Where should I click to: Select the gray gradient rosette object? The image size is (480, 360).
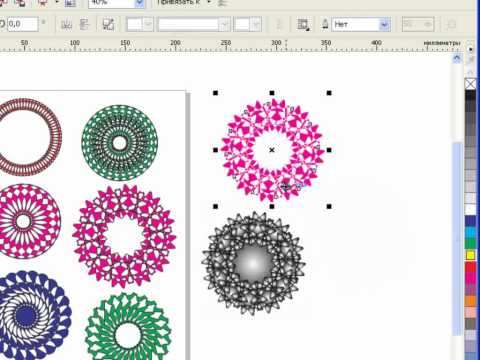pos(253,263)
